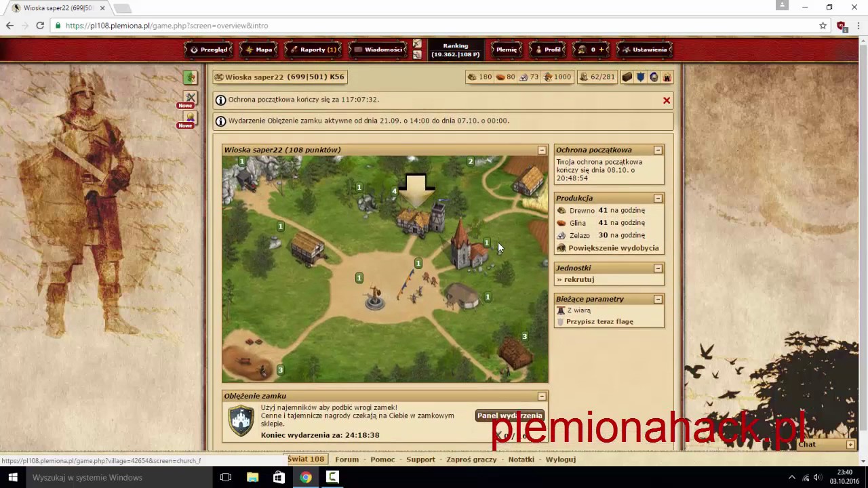This screenshot has width=868, height=488.
Task: Expand the Chat panel
Action: coord(850,445)
